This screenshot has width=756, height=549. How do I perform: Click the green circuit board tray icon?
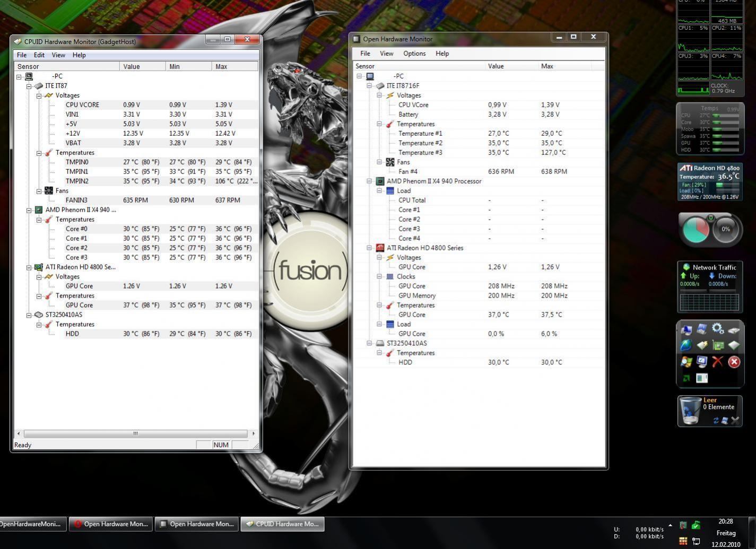click(x=683, y=525)
